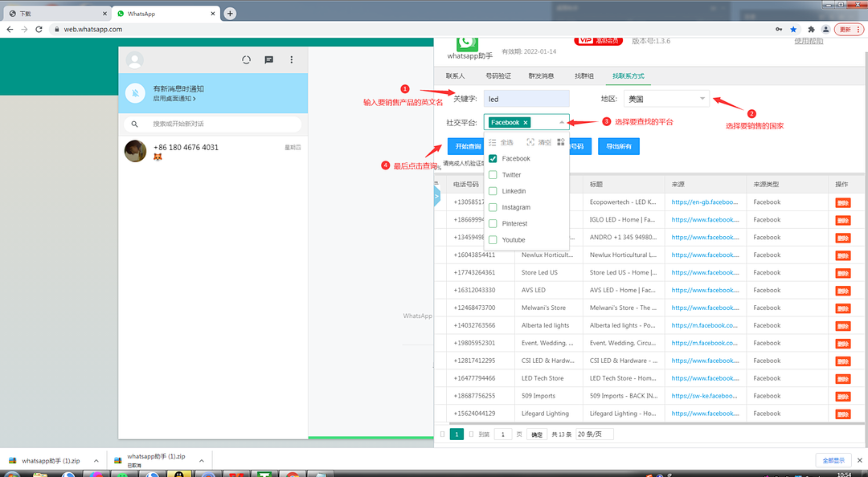Image resolution: width=868 pixels, height=477 pixels.
Task: Expand options for the cancelled zip download
Action: [x=202, y=460]
